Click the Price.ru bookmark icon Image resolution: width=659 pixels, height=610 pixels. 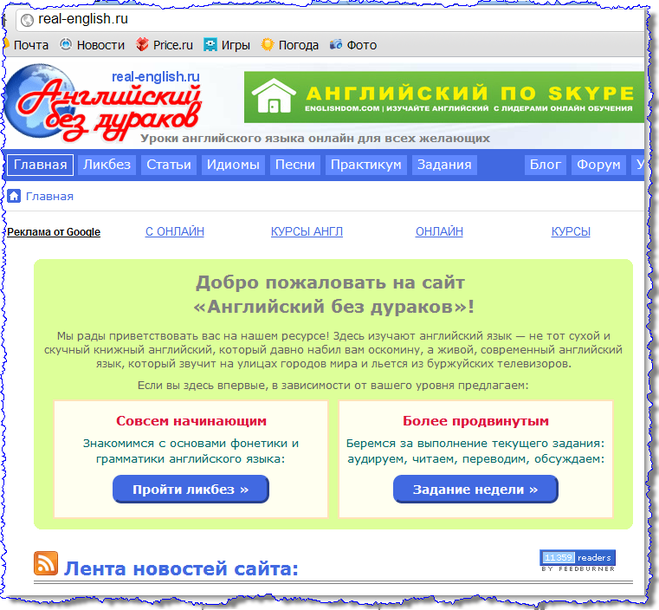(x=143, y=45)
